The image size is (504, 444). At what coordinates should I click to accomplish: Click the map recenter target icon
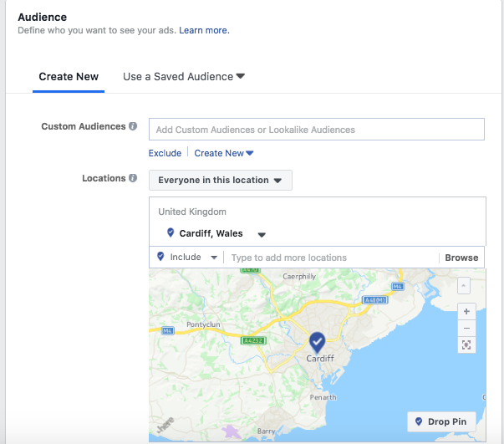466,345
